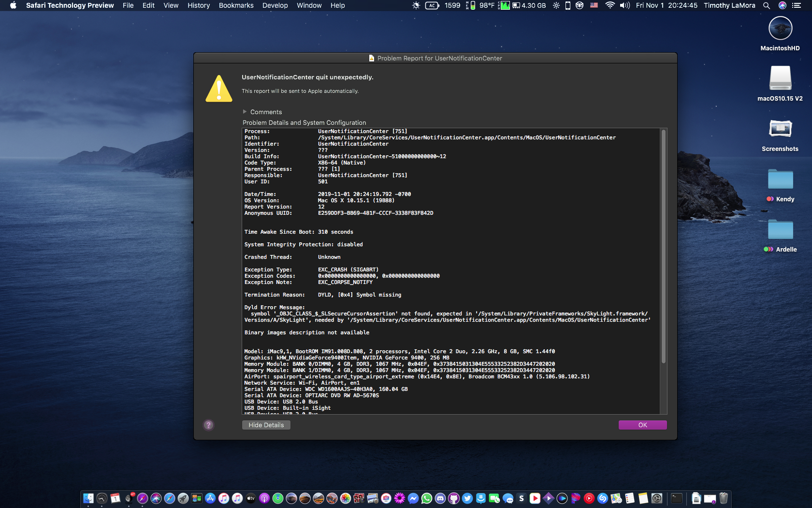Open Finder from the Dock
The width and height of the screenshot is (812, 508).
(x=88, y=498)
